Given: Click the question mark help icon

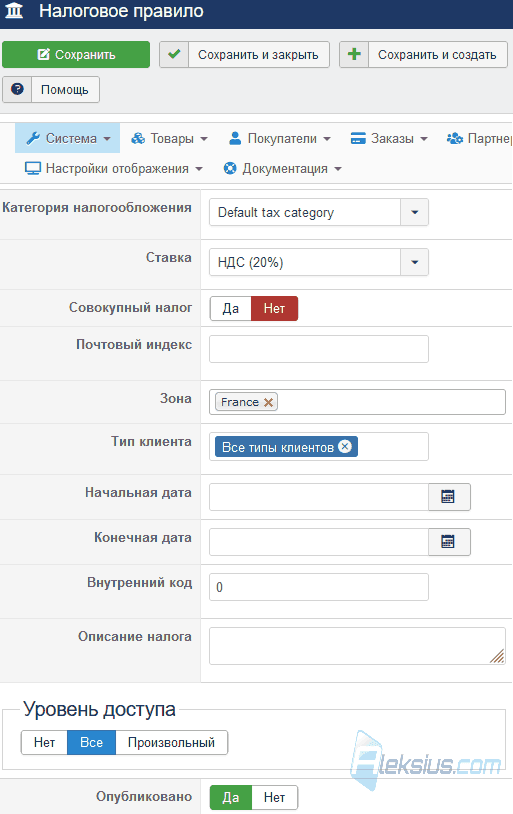Looking at the screenshot, I should coord(17,89).
